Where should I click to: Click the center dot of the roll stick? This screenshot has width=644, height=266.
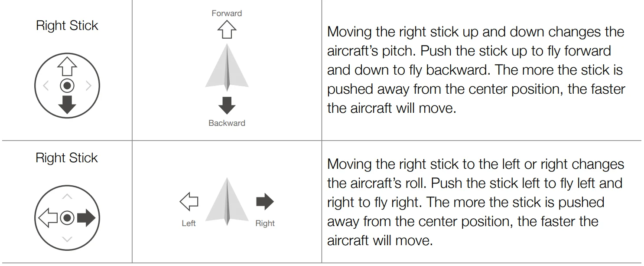pyautogui.click(x=67, y=218)
